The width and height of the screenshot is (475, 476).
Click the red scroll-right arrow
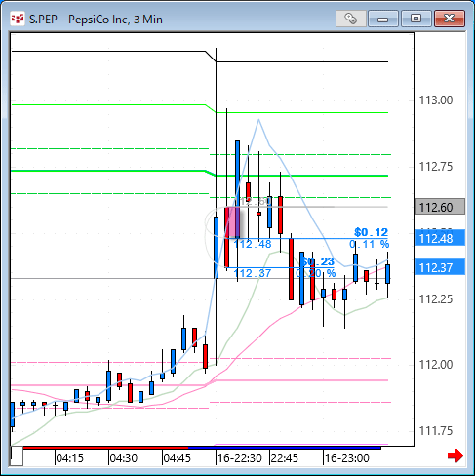455,456
